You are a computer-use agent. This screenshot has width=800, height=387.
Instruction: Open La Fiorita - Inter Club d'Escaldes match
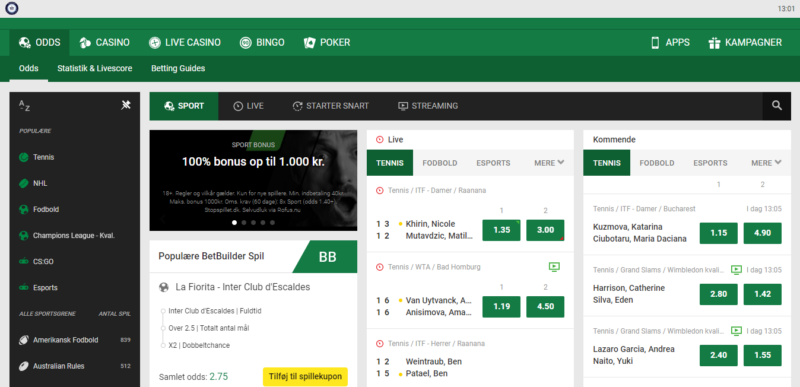coord(242,287)
